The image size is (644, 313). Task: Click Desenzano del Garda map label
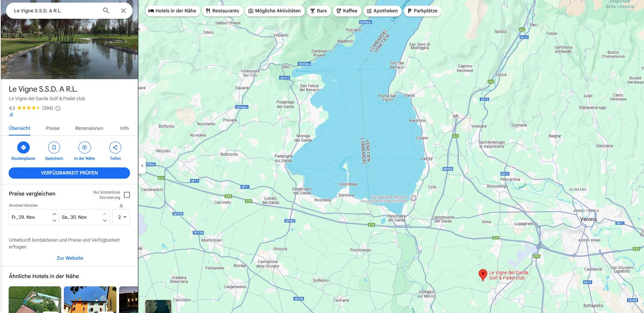click(302, 191)
